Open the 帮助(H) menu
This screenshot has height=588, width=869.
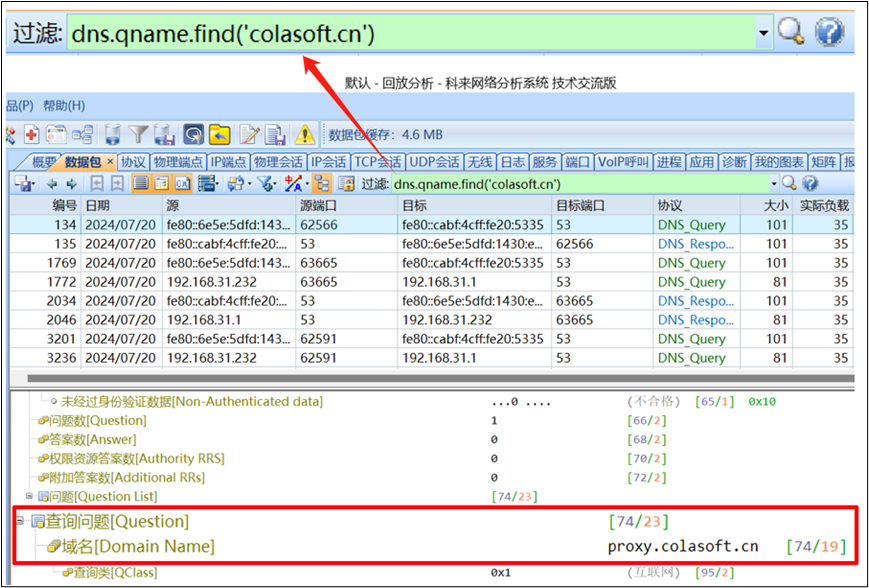(63, 105)
